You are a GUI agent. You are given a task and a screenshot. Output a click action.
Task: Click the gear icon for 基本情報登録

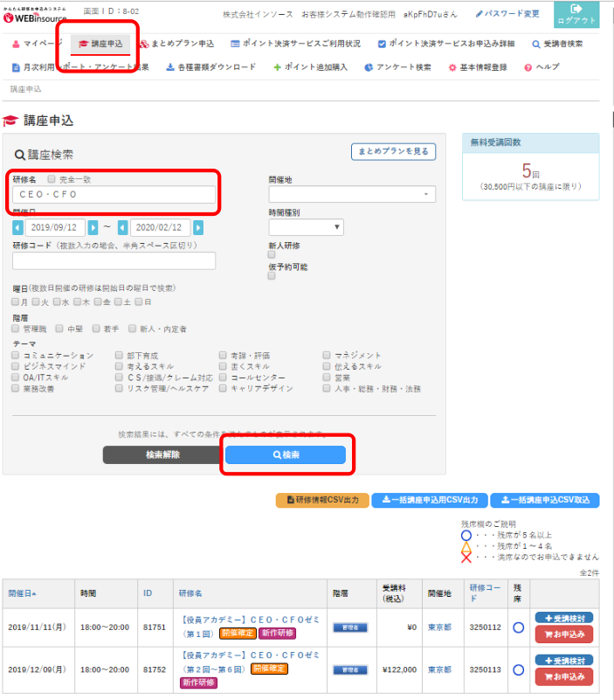point(452,67)
